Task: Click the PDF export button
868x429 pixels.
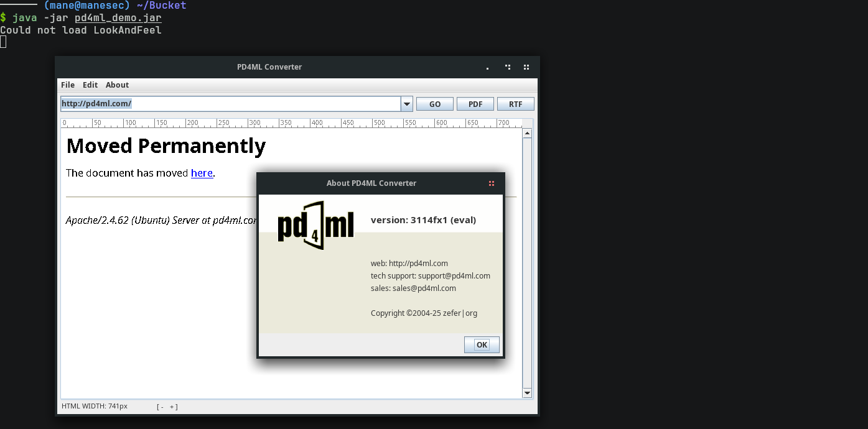Action: coord(475,104)
